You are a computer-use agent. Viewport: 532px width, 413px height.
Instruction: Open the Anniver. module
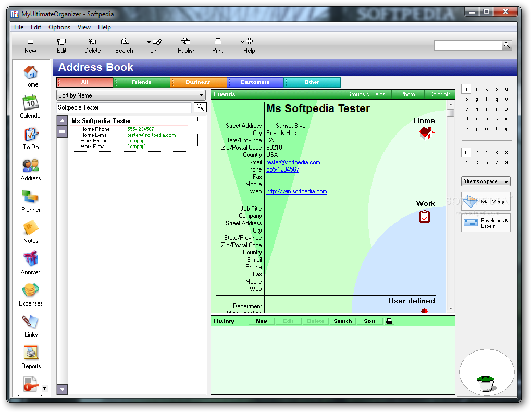pyautogui.click(x=31, y=263)
